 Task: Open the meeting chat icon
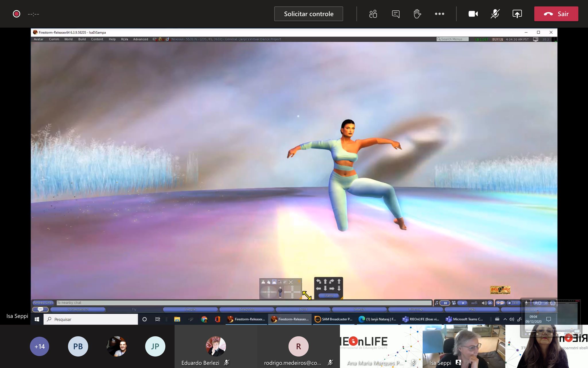pos(396,14)
